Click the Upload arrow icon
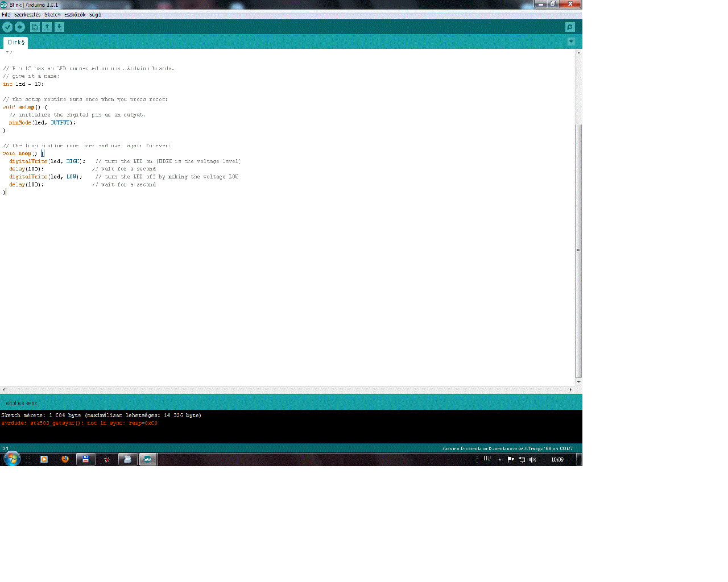 point(20,27)
